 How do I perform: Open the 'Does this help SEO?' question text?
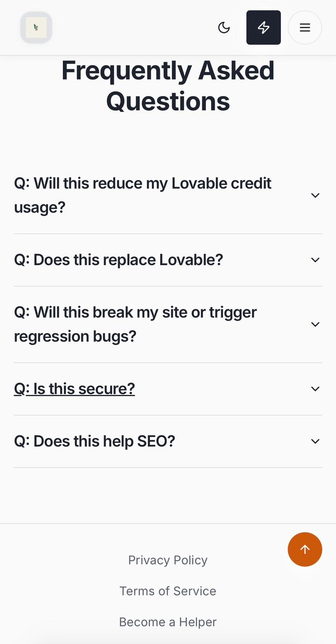95,442
